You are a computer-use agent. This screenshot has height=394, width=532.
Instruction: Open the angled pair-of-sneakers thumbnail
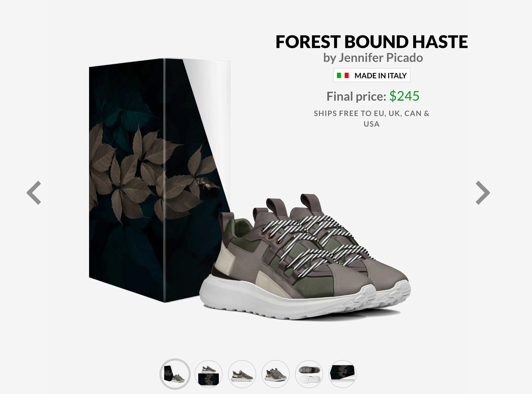point(276,374)
